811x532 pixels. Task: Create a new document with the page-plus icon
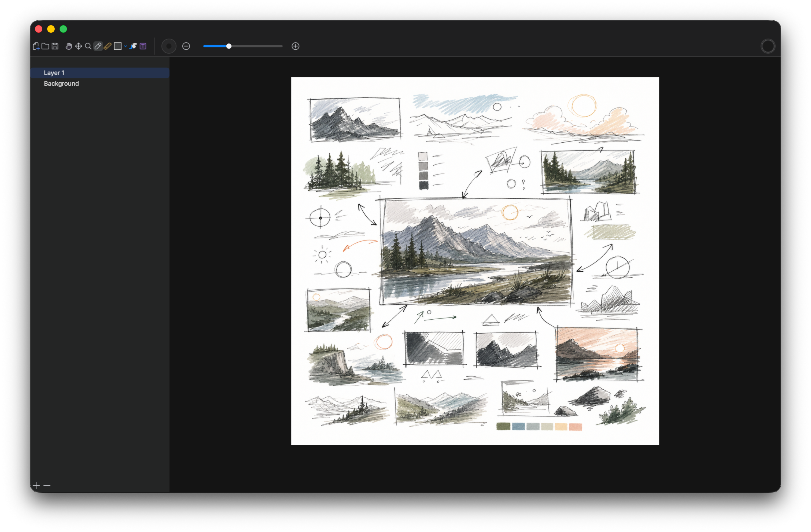(36, 46)
